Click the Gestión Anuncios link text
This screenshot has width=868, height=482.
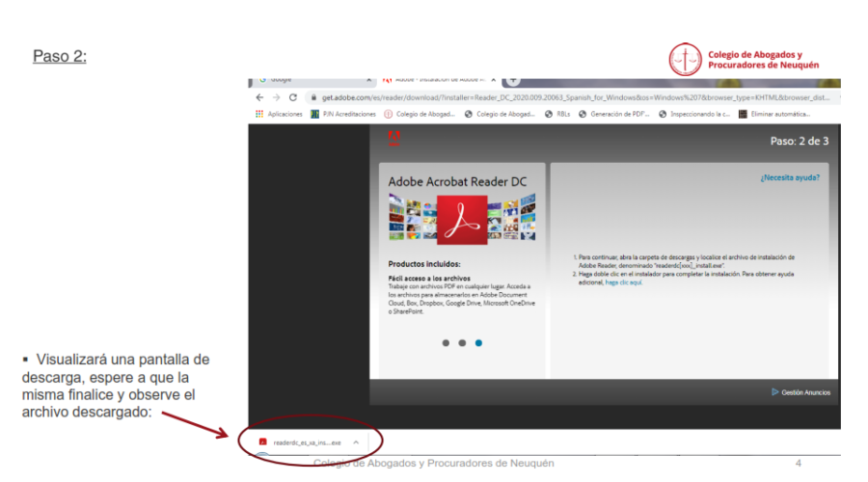click(x=806, y=392)
